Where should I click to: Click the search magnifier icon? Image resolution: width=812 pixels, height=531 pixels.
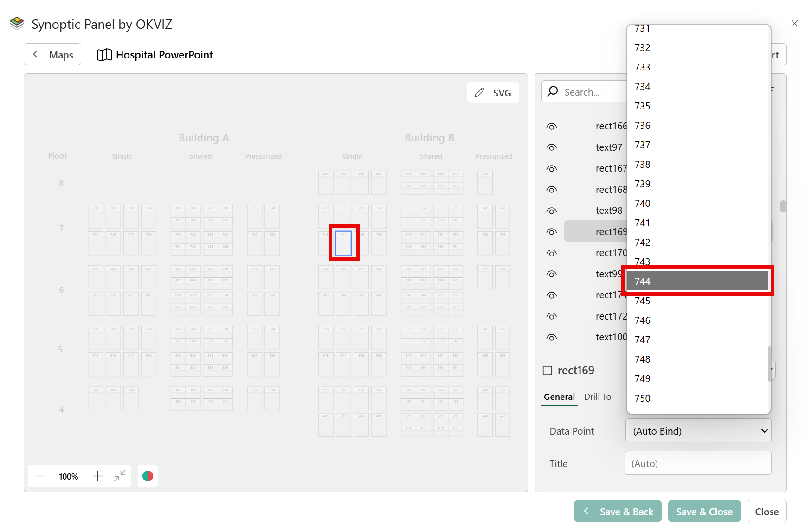(553, 92)
